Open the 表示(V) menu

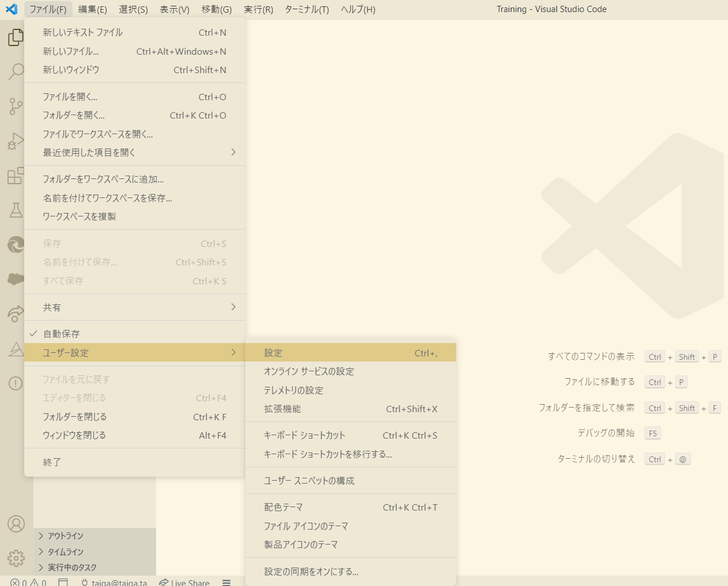point(175,9)
